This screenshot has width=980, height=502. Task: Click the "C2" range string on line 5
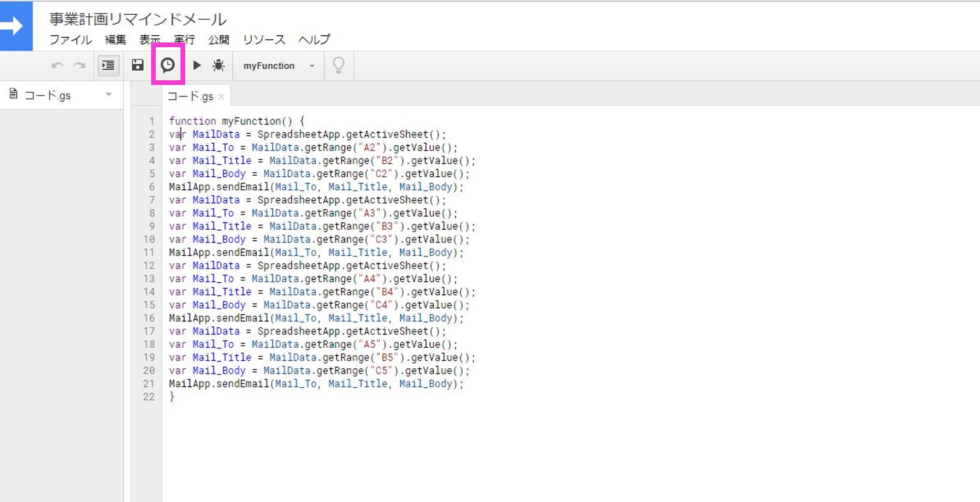coord(381,174)
